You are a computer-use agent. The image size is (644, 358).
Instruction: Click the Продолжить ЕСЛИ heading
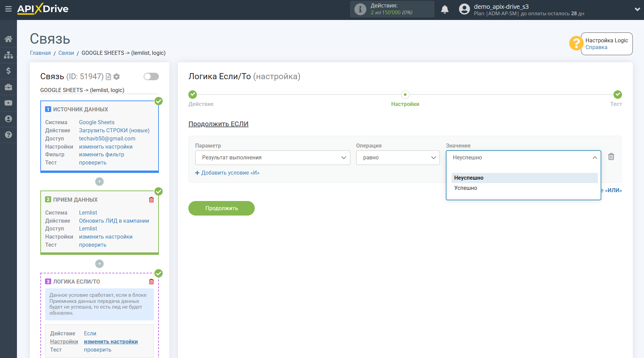(219, 124)
